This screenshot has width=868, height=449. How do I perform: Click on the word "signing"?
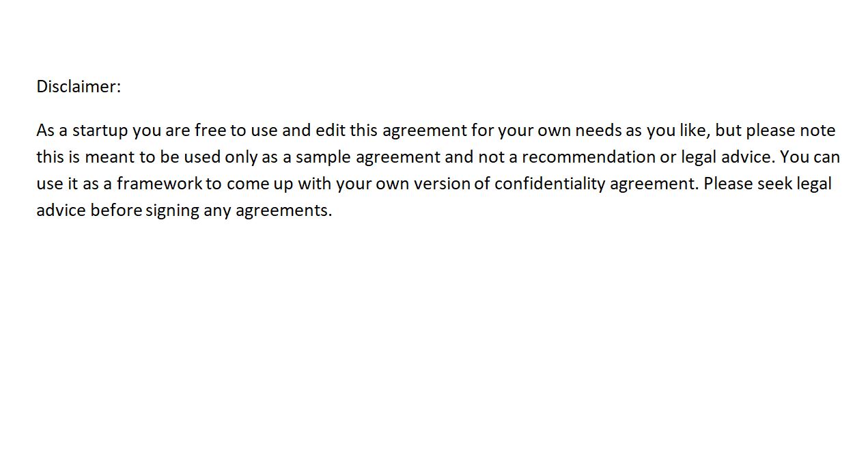point(172,210)
